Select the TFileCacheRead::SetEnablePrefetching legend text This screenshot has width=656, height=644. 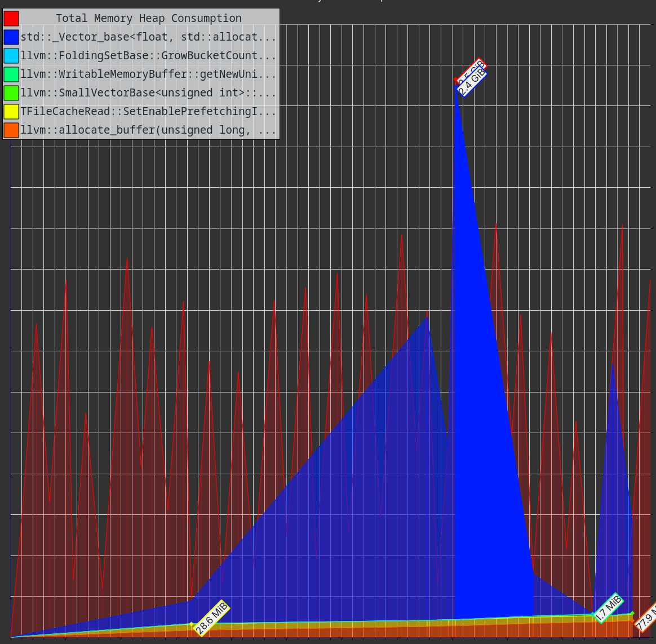[x=148, y=112]
